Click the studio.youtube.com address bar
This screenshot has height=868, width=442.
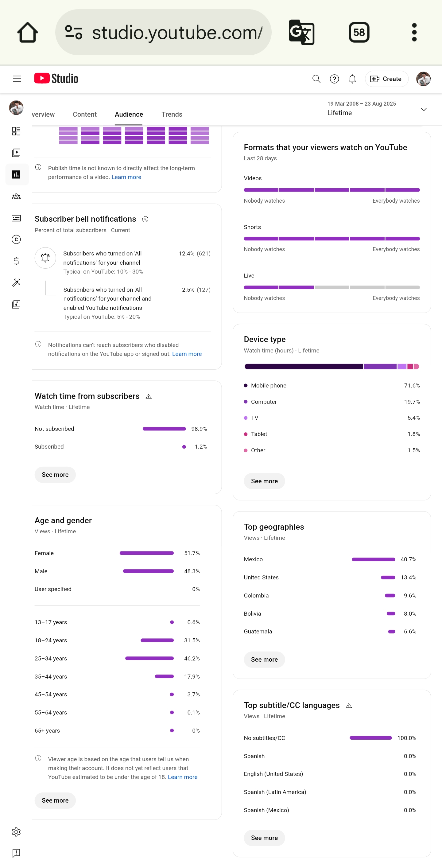[163, 32]
